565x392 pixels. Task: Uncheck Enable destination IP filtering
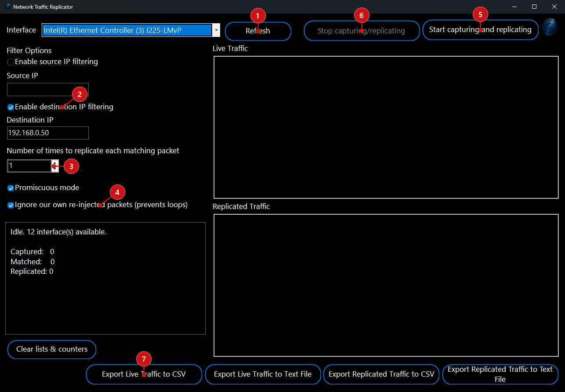(x=11, y=107)
